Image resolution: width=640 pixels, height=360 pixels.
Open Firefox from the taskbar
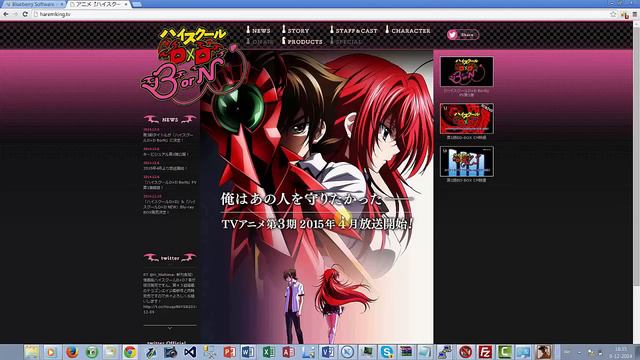72,352
